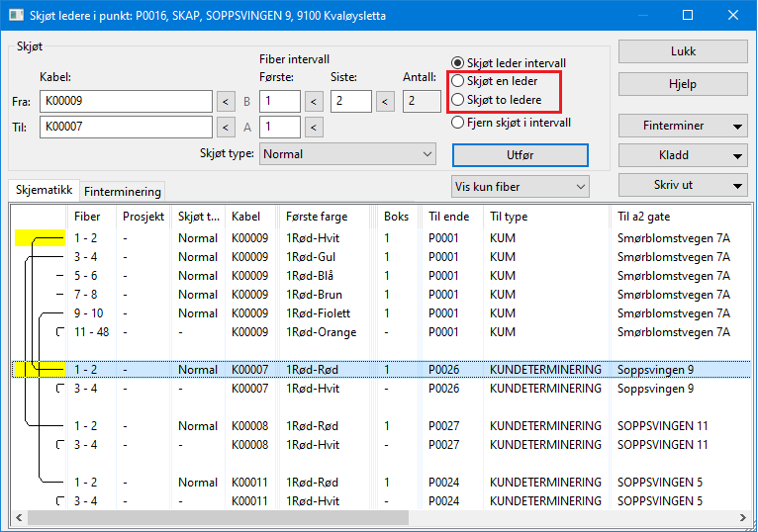
Task: Click the Hjelp button
Action: coord(683,84)
